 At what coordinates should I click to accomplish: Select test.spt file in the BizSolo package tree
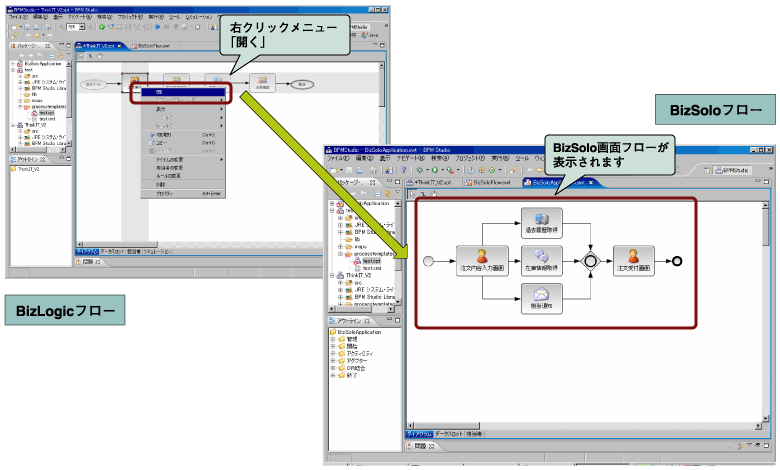tap(371, 261)
